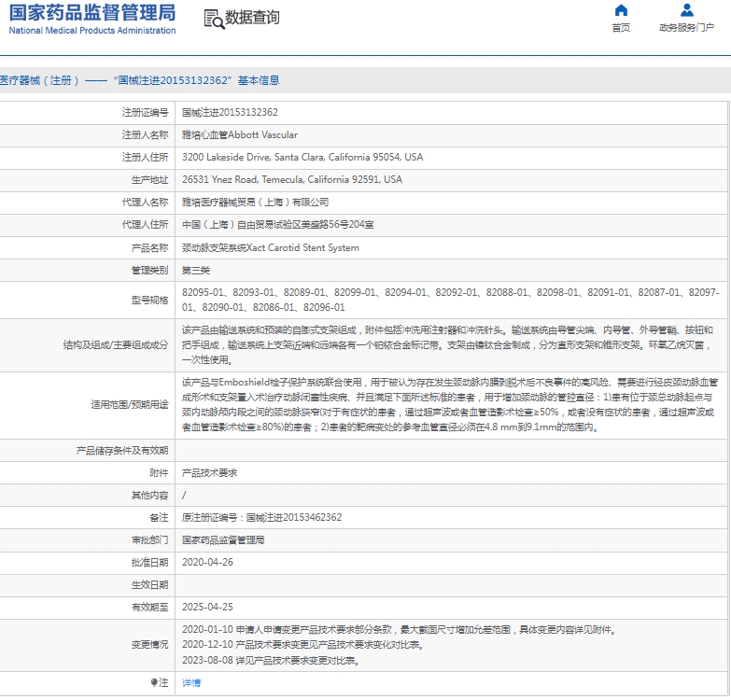Viewport: 731px width, 700px height.
Task: Open the 详情 link
Action: 191,683
